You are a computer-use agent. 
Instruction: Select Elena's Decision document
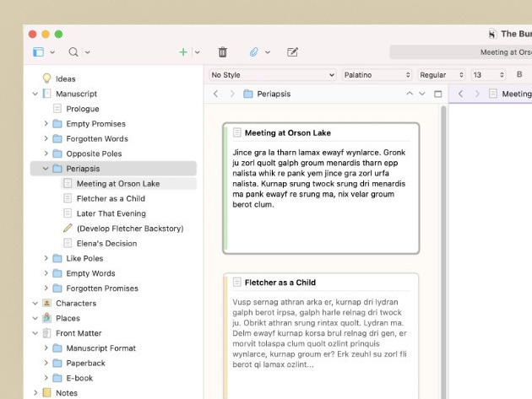coord(106,244)
